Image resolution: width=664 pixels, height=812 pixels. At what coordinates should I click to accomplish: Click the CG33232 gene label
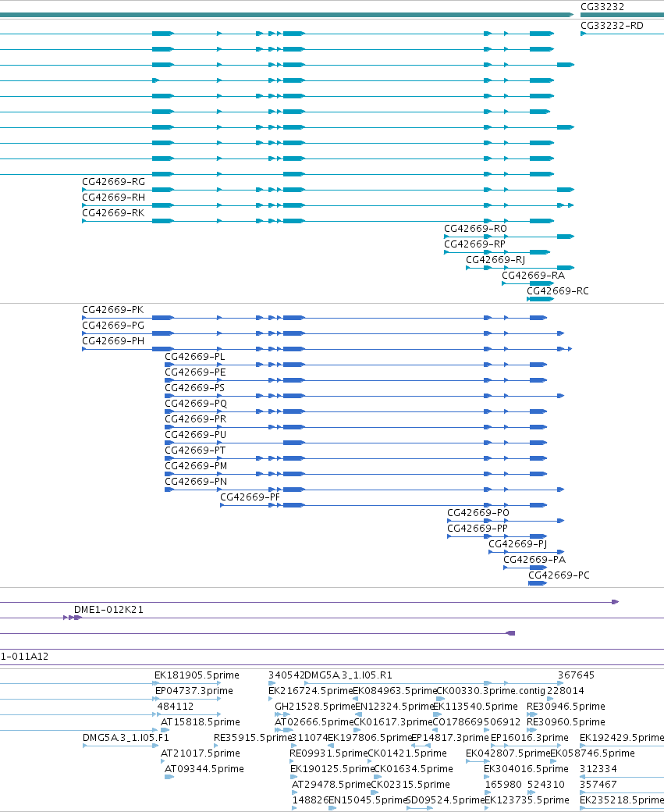602,7
